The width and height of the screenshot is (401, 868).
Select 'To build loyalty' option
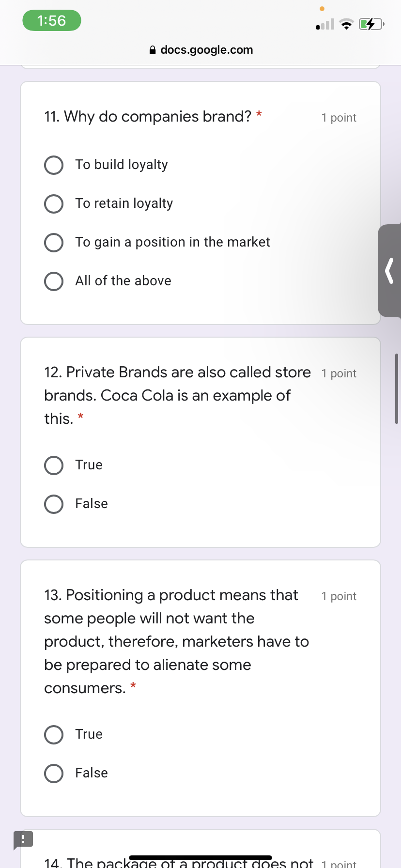point(53,165)
